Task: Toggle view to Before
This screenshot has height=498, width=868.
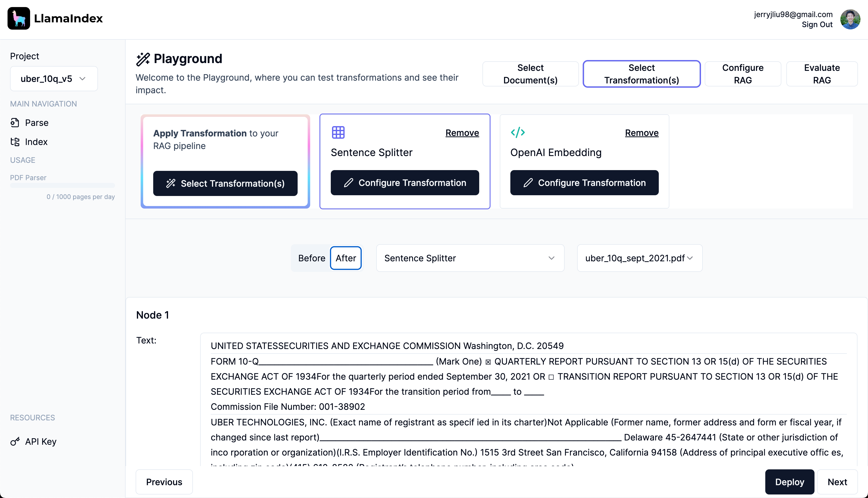Action: pos(311,258)
